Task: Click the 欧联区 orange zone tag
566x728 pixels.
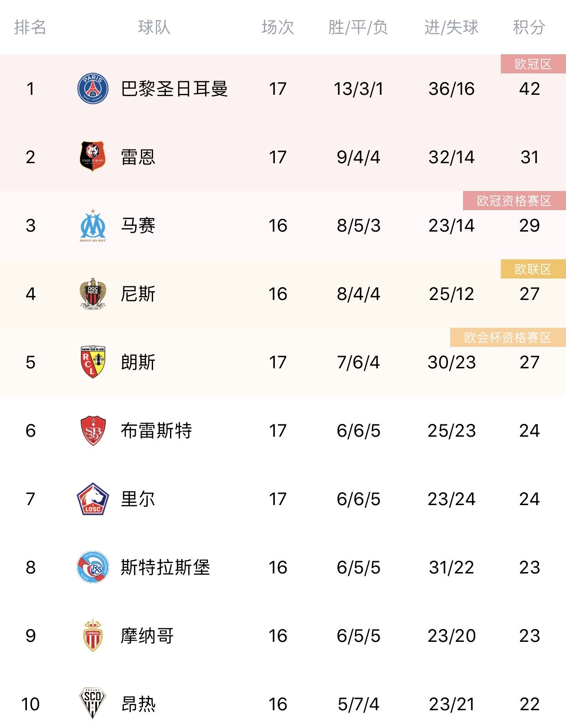Action: [x=533, y=269]
